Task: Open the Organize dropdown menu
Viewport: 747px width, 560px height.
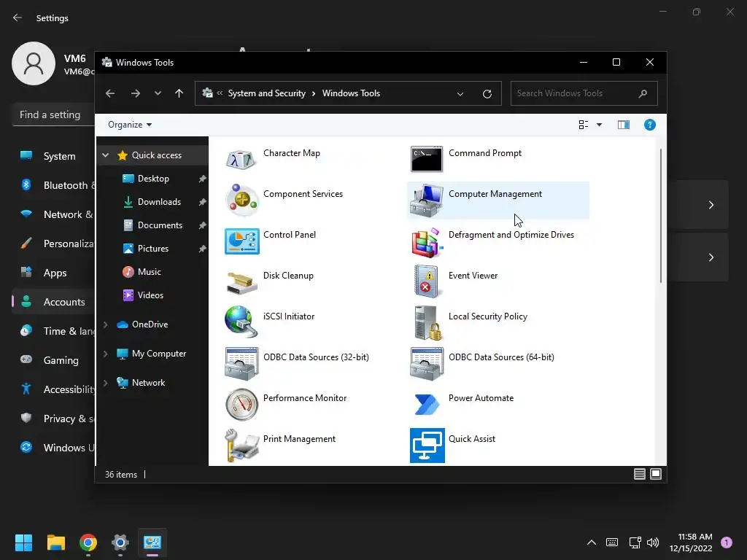Action: coord(130,125)
